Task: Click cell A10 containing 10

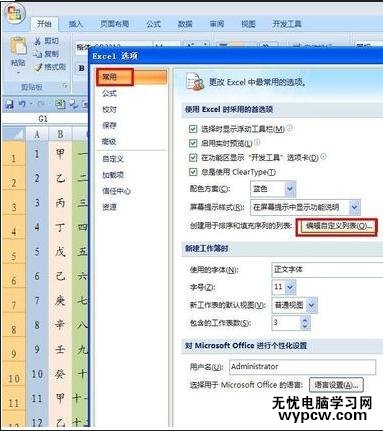Action: pyautogui.click(x=37, y=374)
